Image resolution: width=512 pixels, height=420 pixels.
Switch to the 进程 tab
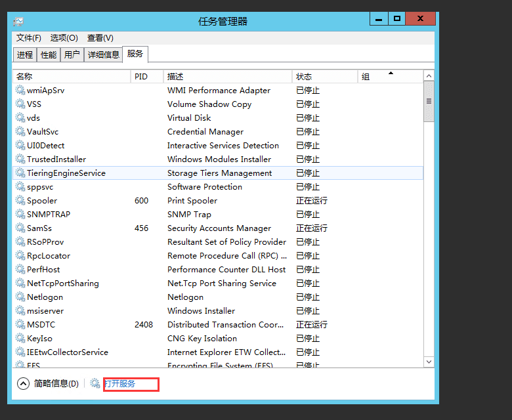pyautogui.click(x=25, y=54)
